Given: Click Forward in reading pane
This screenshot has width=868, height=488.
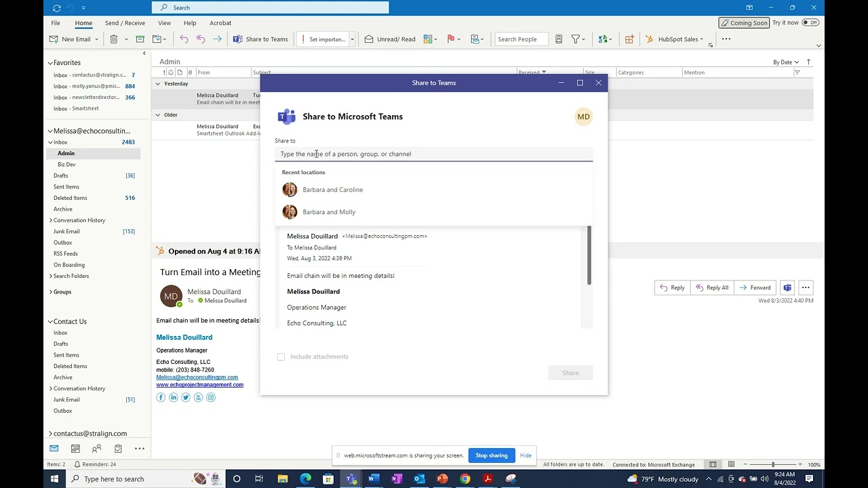Looking at the screenshot, I should 755,287.
